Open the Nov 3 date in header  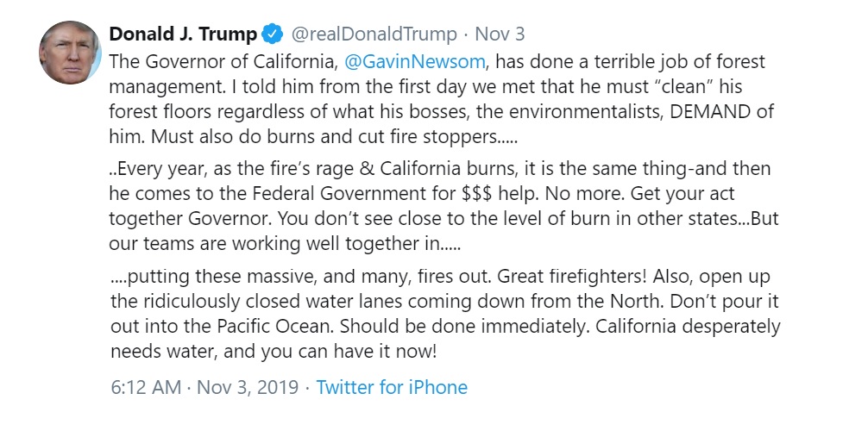point(500,34)
